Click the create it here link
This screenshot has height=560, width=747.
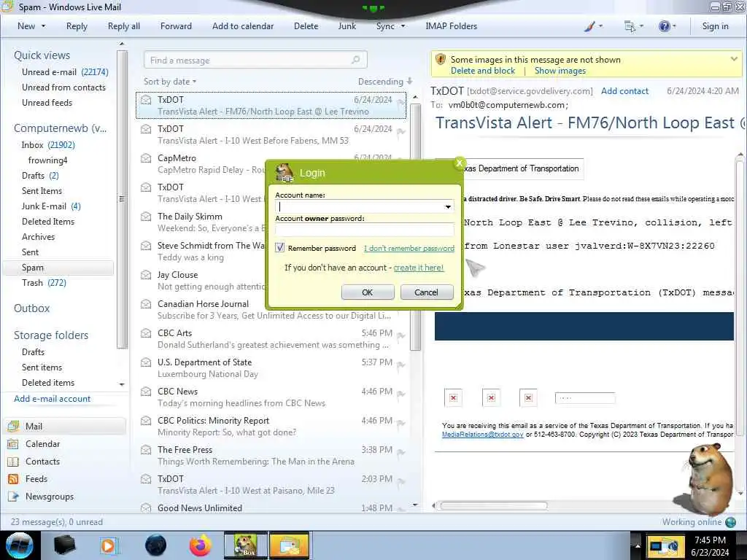click(x=418, y=268)
